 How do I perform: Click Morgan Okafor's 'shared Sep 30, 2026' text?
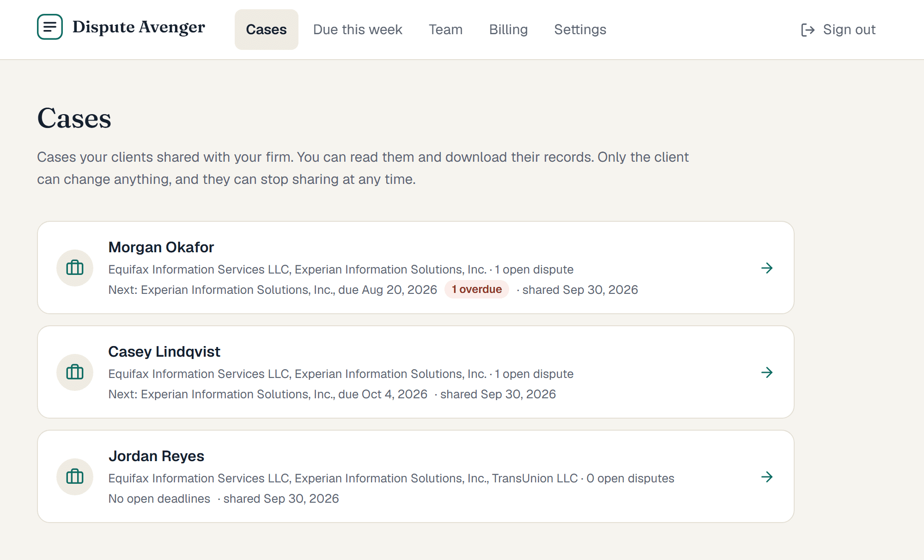[580, 290]
